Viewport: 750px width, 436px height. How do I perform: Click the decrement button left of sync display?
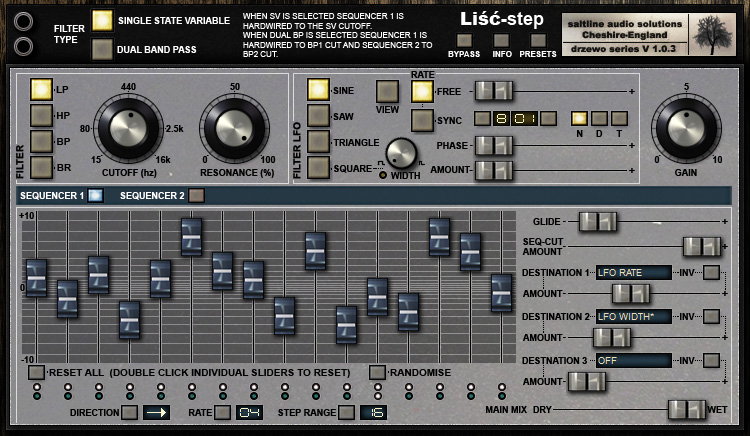coord(482,119)
